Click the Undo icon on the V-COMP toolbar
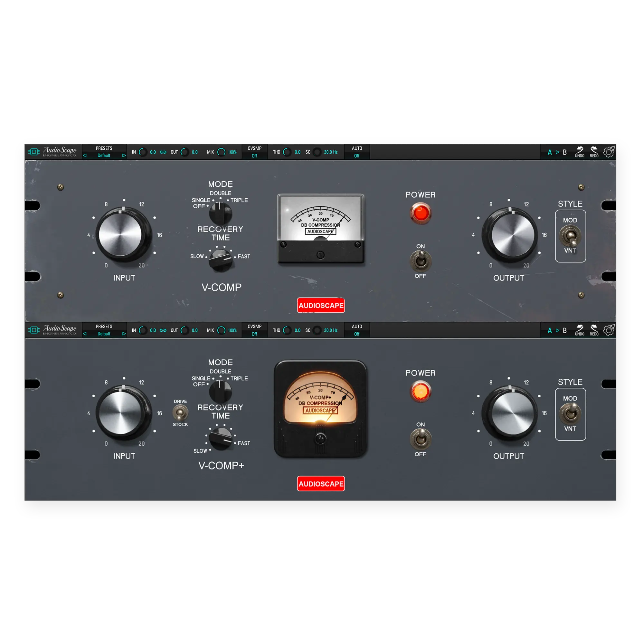The width and height of the screenshot is (644, 644). [580, 152]
